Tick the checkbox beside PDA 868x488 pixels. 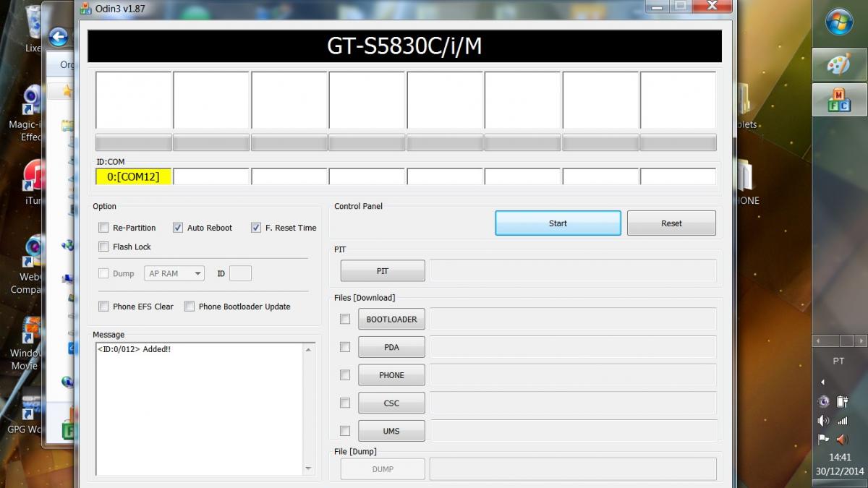pos(345,347)
